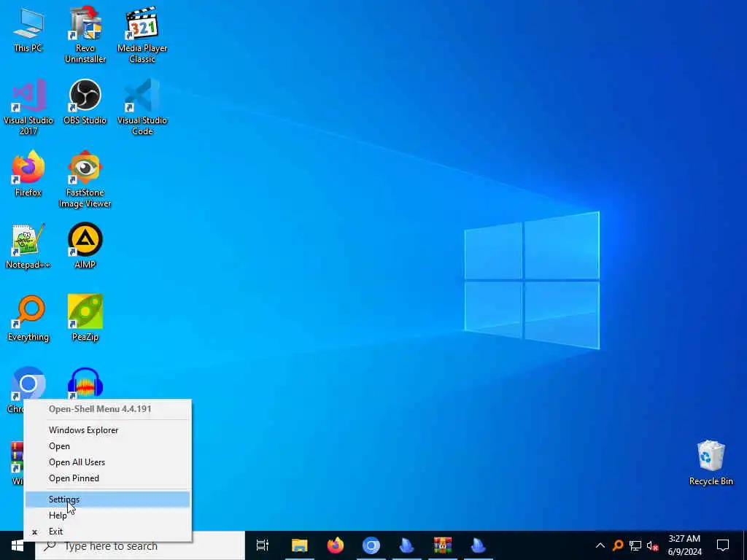Open the WinRAR taskbar icon
Viewport: 747px width, 560px height.
[x=443, y=545]
